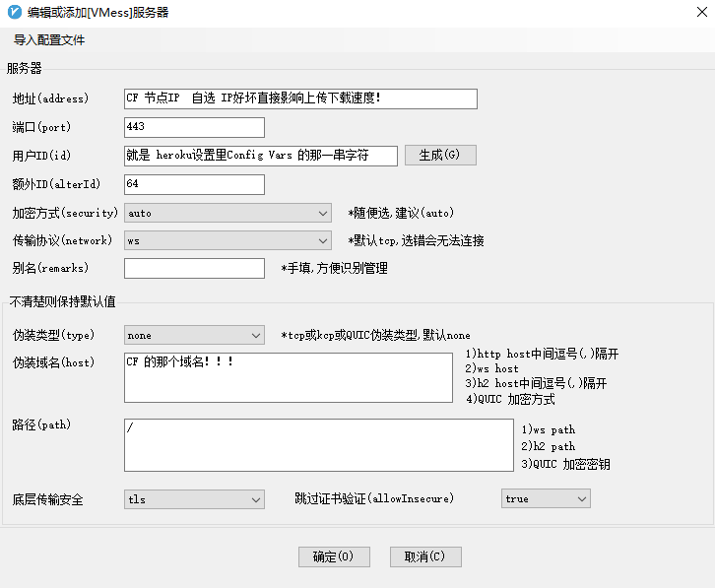Open the 加密方式(security) dropdown

227,213
